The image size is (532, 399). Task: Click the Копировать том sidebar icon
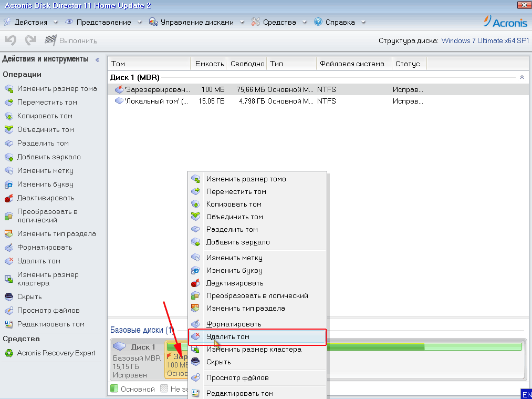(9, 116)
